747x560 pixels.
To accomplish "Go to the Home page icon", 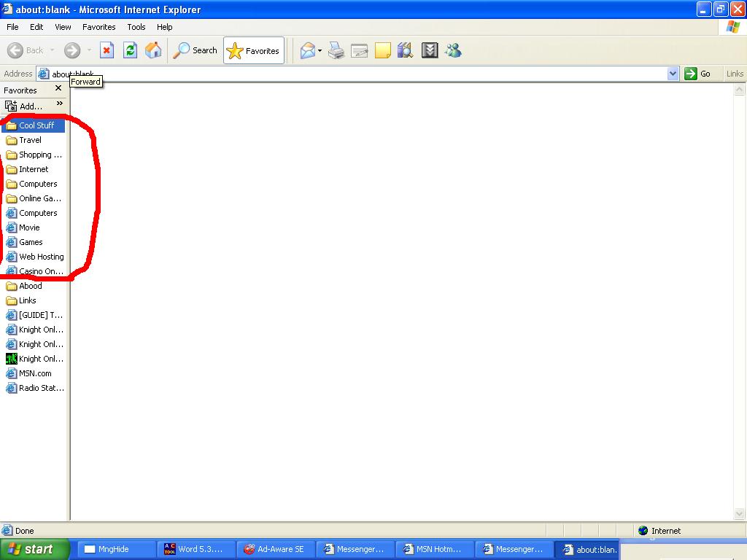I will pos(153,50).
